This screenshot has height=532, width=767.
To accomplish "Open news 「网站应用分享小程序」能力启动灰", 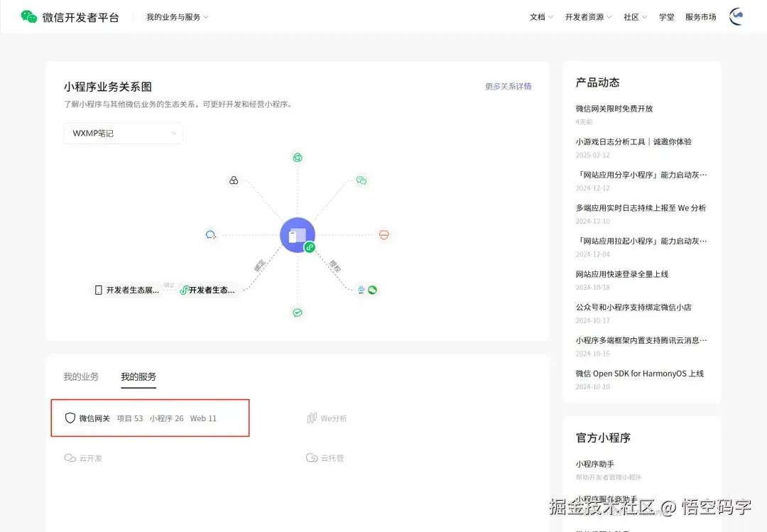I will click(641, 175).
